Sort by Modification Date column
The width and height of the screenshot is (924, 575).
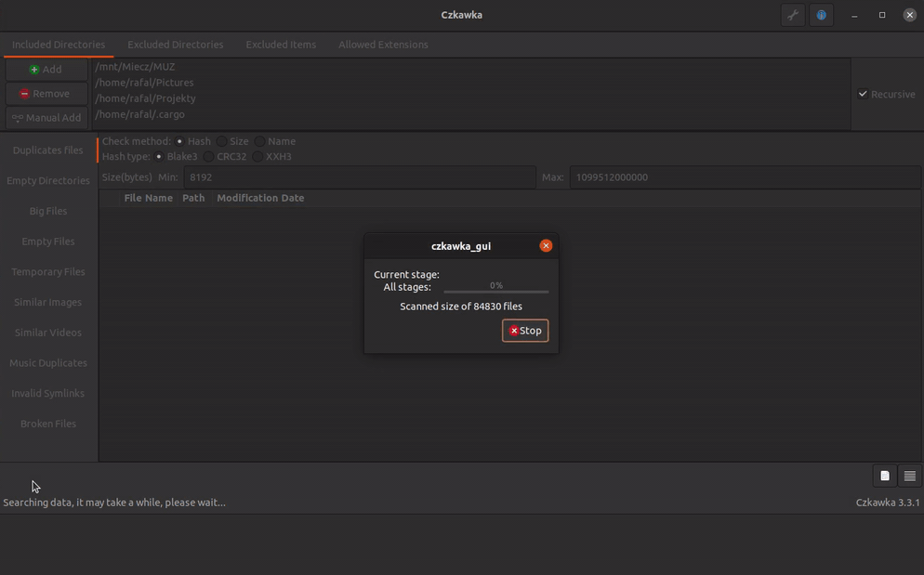pyautogui.click(x=260, y=198)
